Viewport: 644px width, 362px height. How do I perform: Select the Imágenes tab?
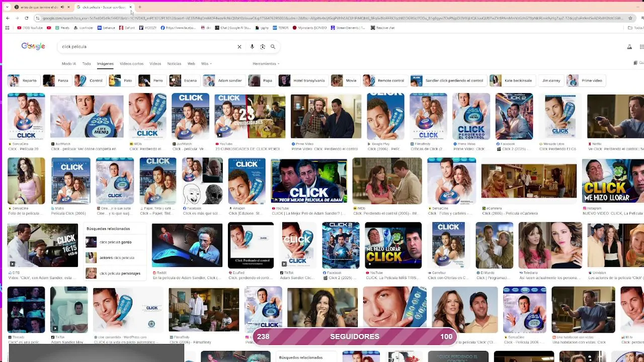coord(105,64)
